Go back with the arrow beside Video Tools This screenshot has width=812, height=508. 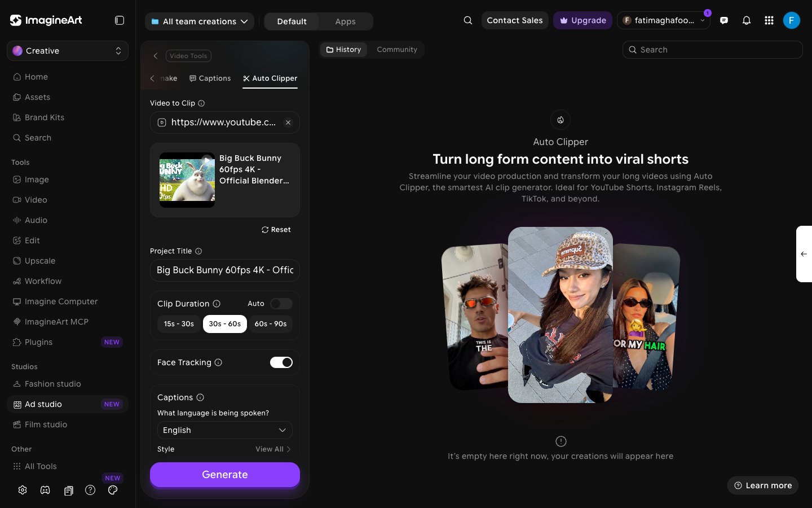[156, 56]
